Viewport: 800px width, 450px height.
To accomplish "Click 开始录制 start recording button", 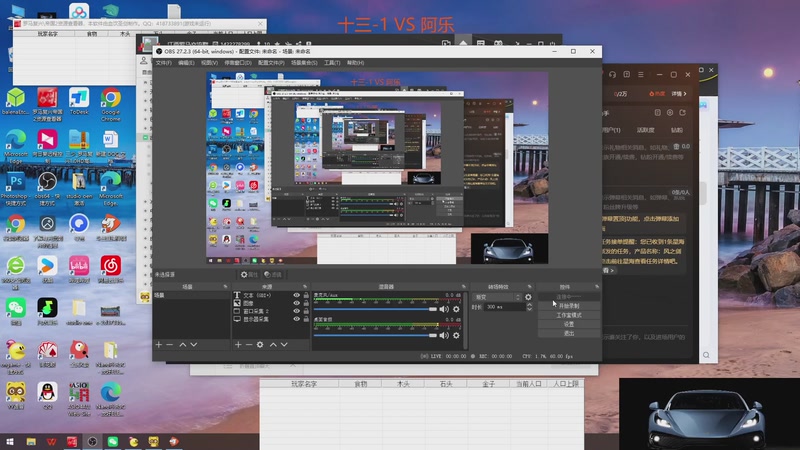I will coord(569,306).
